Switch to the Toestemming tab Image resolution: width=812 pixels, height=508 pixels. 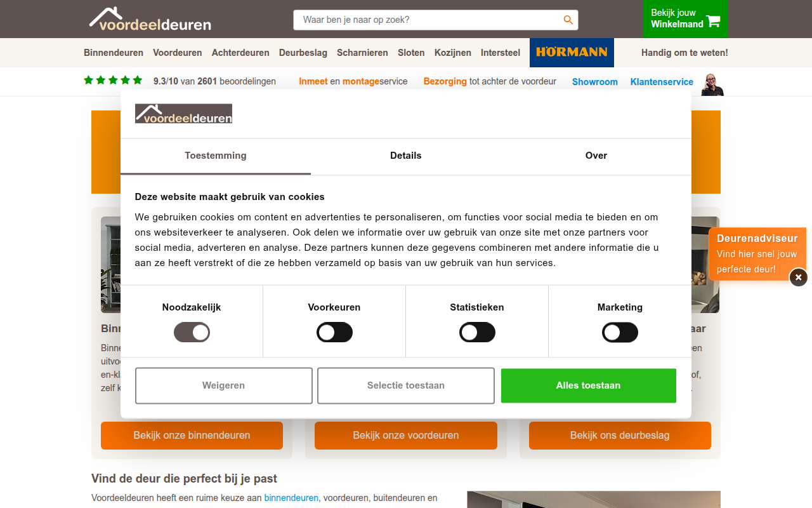coord(216,156)
